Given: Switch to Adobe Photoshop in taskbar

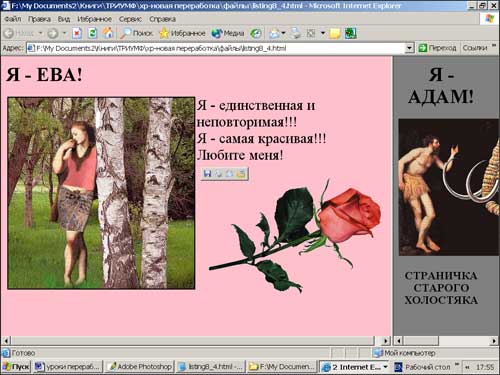Looking at the screenshot, I should point(140,367).
